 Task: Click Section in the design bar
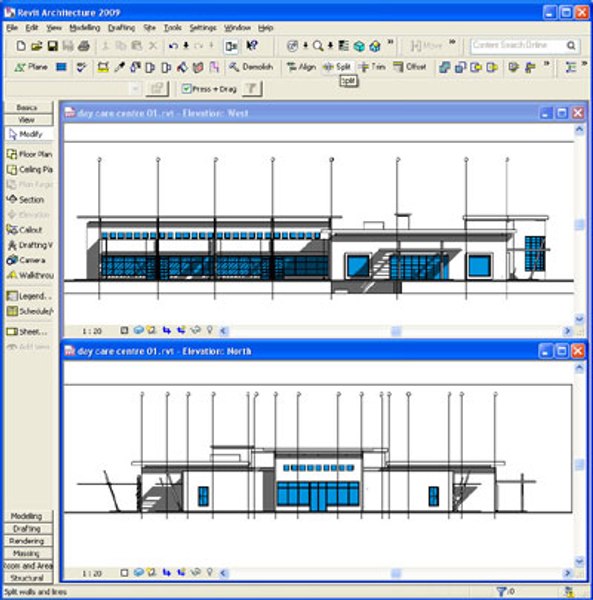point(26,200)
